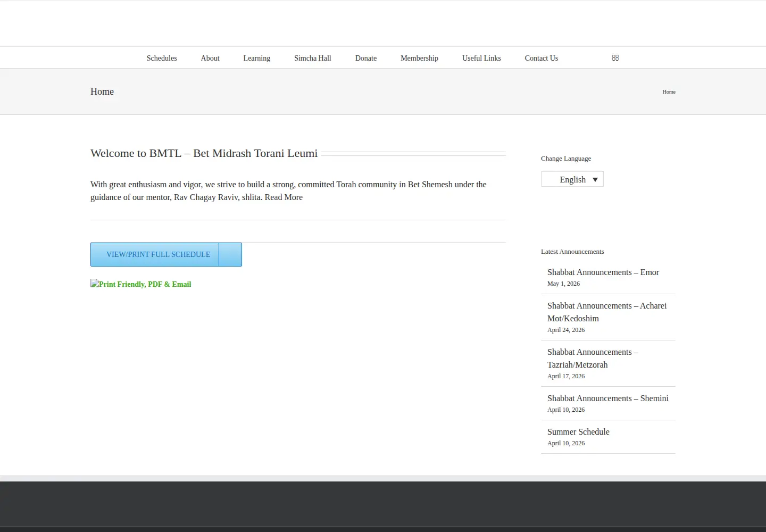Select Donate in the navigation bar
The image size is (766, 532).
366,58
